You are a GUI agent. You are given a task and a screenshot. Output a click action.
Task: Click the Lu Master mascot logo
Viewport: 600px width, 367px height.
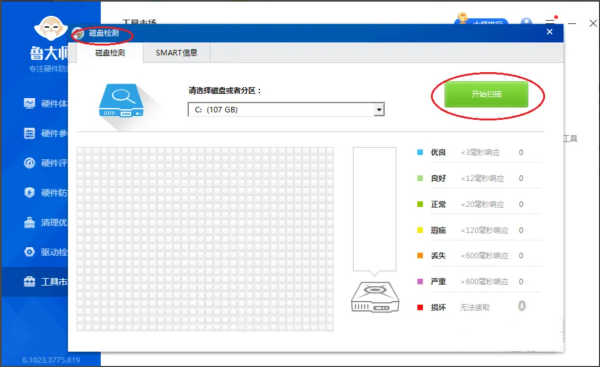point(51,28)
